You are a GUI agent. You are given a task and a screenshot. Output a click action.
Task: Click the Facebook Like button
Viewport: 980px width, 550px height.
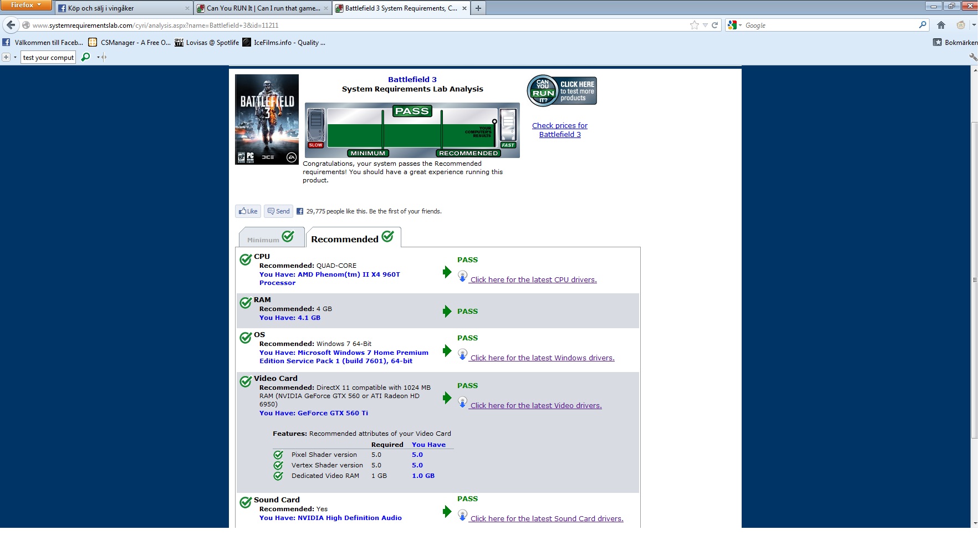click(248, 211)
